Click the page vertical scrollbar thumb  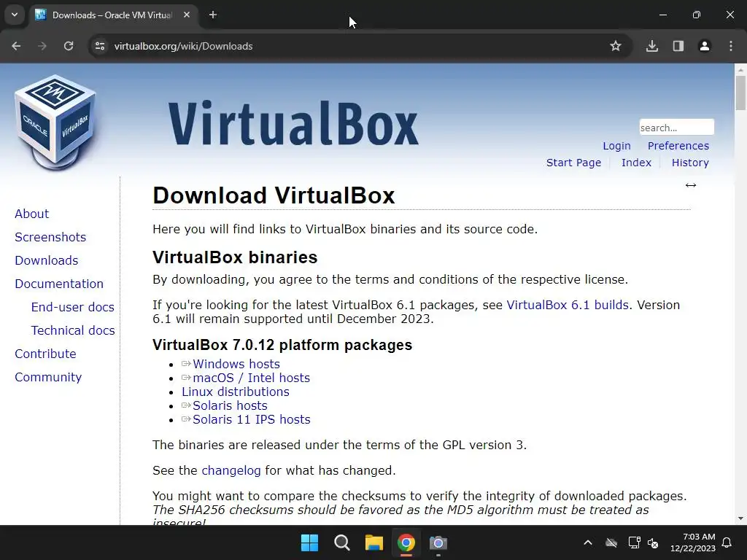click(740, 93)
